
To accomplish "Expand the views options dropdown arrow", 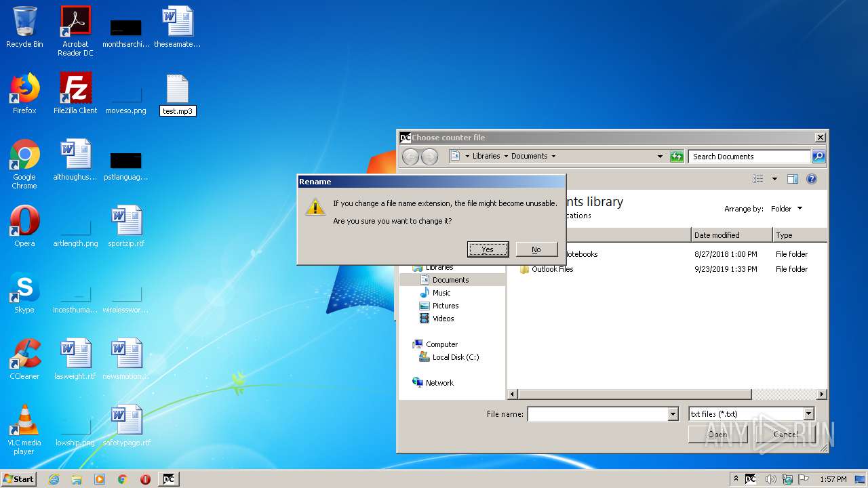I will click(774, 179).
